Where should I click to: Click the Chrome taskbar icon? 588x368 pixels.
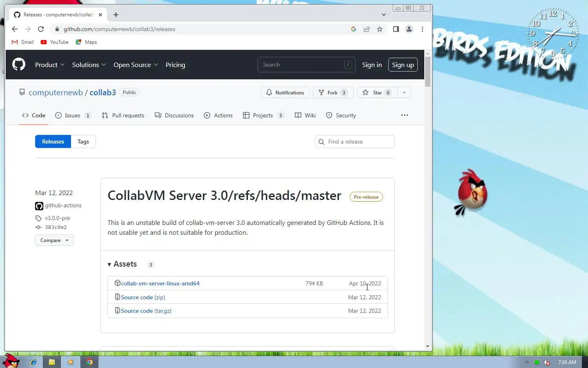(89, 362)
